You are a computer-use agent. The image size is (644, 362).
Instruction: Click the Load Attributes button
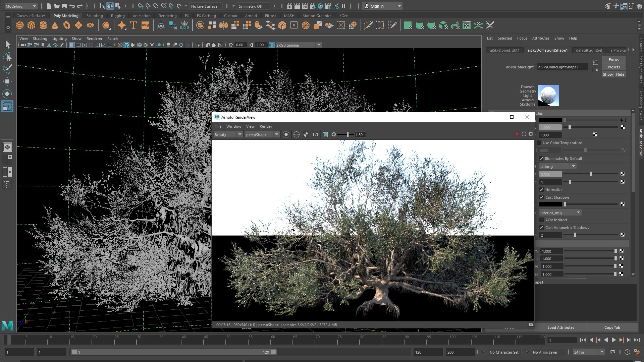coord(561,327)
